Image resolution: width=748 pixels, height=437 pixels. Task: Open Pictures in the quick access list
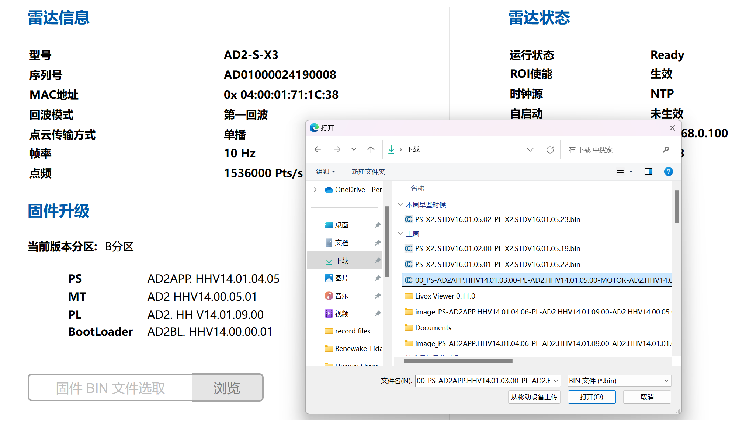point(337,278)
